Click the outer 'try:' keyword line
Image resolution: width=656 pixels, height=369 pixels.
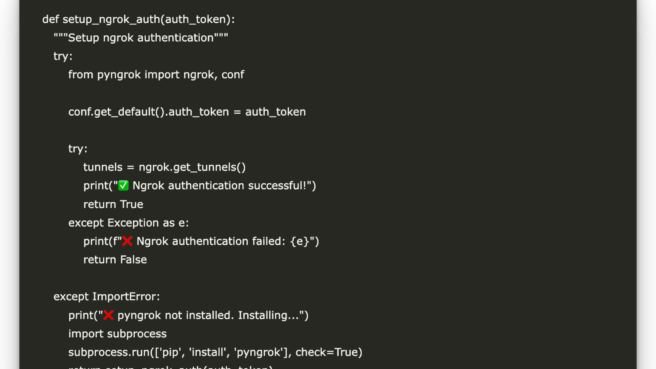(x=63, y=56)
